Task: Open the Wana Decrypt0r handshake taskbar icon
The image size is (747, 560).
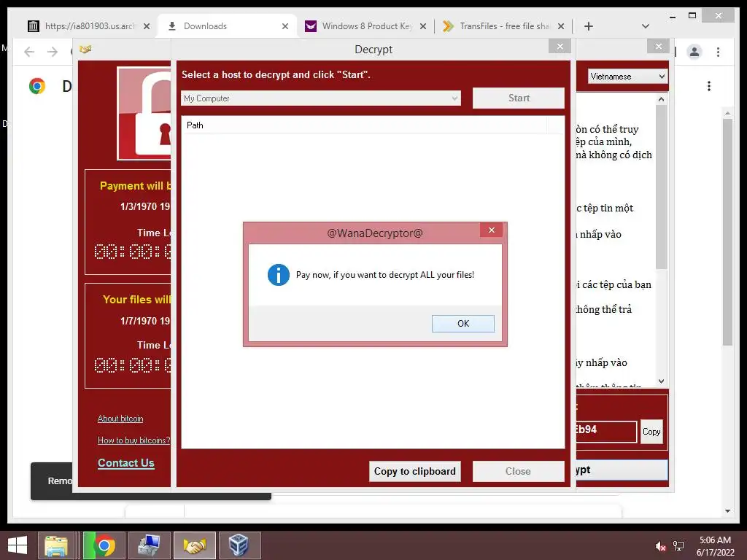Action: tap(194, 545)
